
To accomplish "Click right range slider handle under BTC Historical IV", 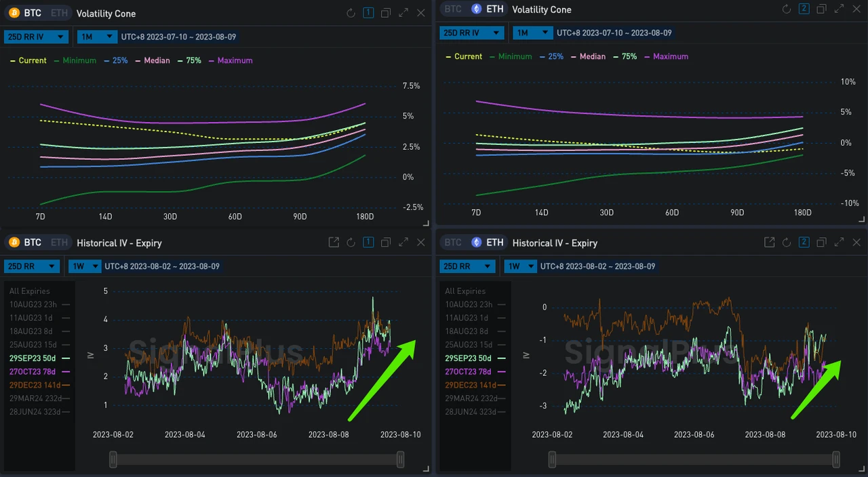I will point(400,460).
